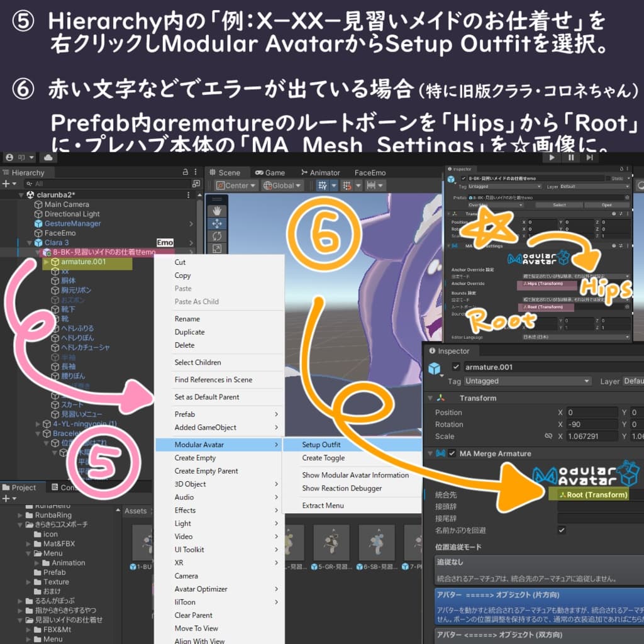
Task: Open the Hierarchy create plus dropdown
Action: coord(9,184)
